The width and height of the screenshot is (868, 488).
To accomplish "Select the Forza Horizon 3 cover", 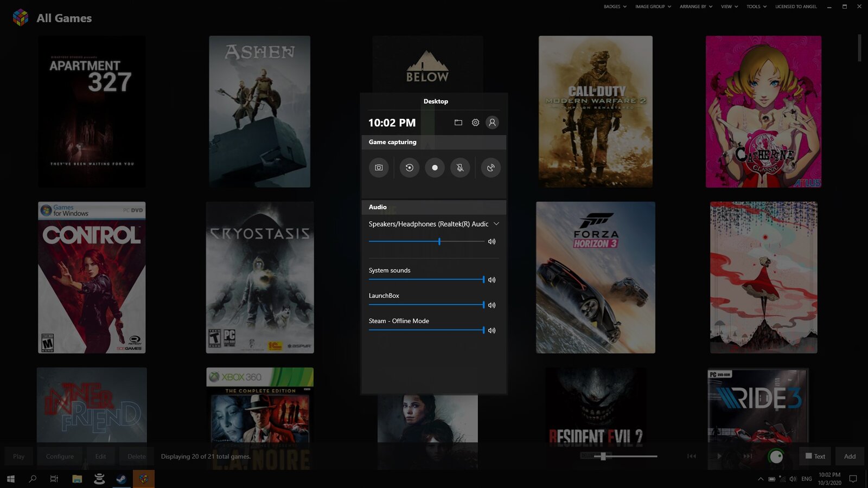I will point(596,278).
